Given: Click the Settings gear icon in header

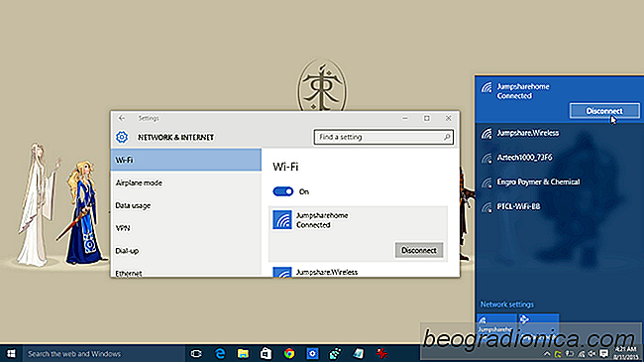Looking at the screenshot, I should pyautogui.click(x=122, y=137).
